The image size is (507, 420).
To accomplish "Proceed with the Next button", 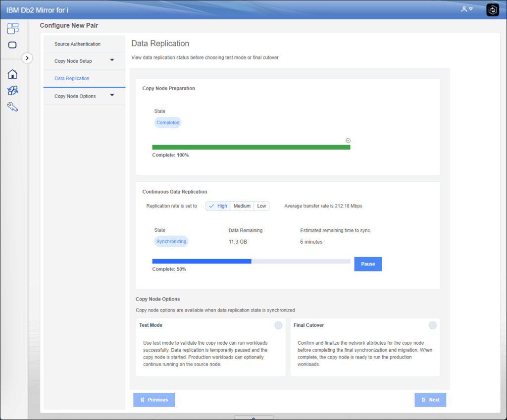I will point(430,400).
